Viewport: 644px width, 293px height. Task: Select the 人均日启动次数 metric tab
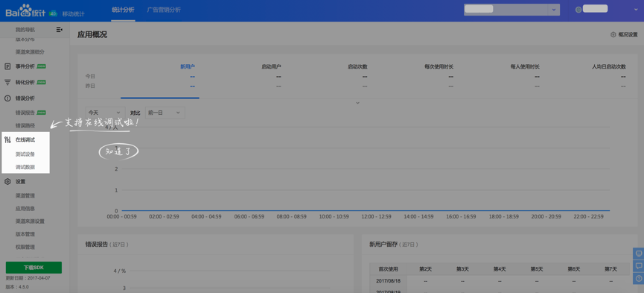[609, 66]
